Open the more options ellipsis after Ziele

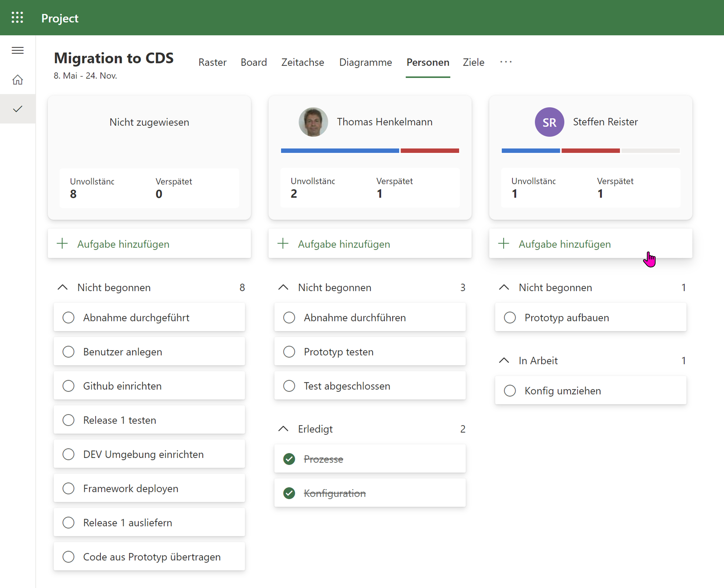coord(506,62)
